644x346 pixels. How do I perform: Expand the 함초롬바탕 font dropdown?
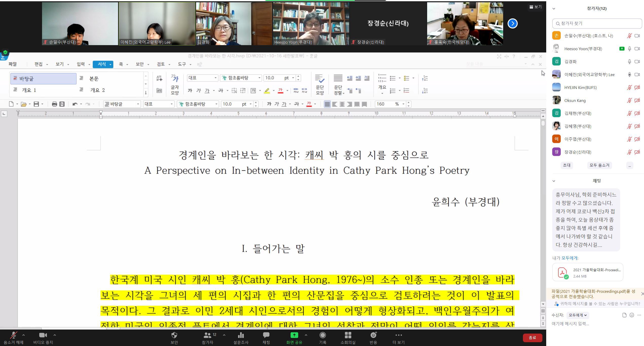pos(259,78)
